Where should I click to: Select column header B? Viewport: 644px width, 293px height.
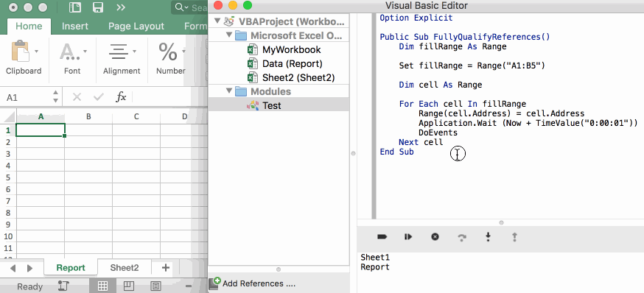pyautogui.click(x=88, y=116)
